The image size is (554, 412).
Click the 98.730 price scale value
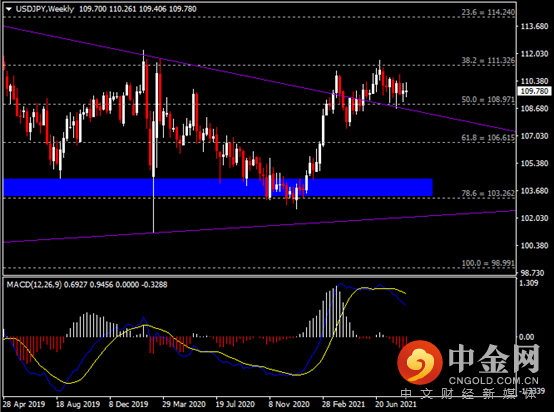click(532, 273)
